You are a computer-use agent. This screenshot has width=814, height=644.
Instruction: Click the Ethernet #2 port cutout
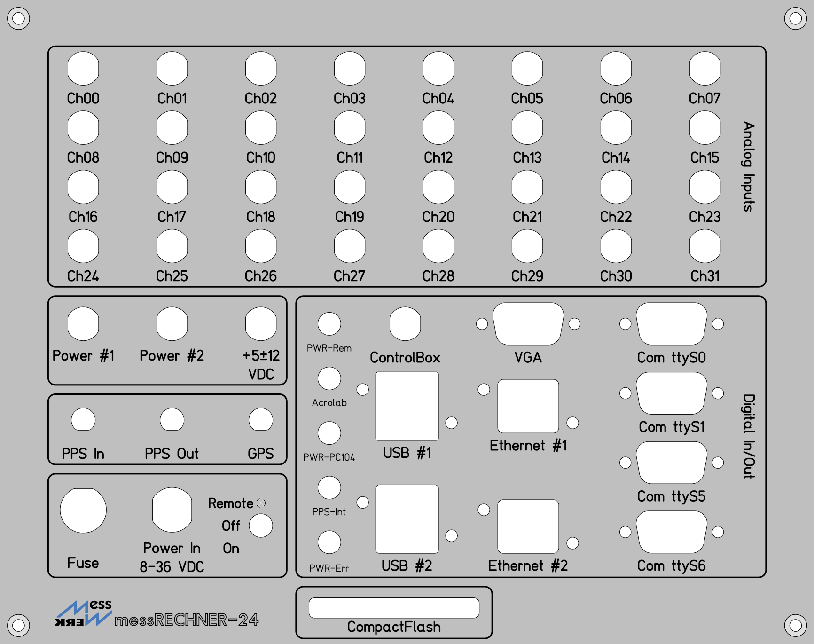[528, 526]
